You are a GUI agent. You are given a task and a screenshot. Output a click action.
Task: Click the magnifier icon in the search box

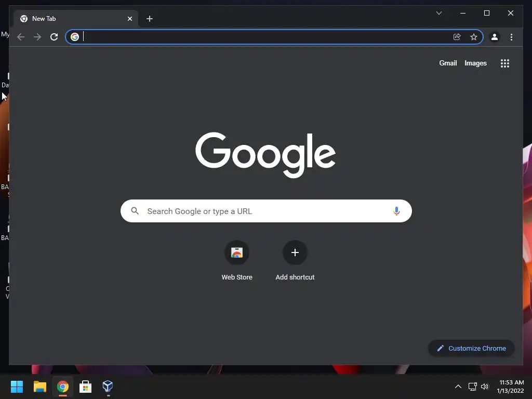[135, 211]
